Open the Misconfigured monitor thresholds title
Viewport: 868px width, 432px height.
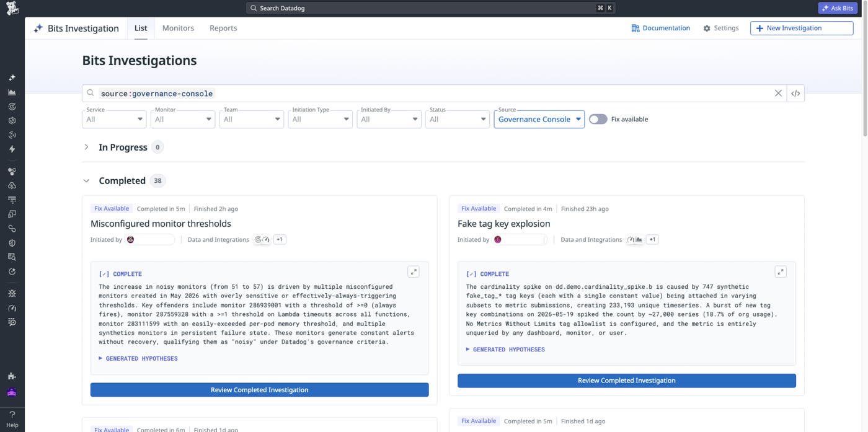point(161,224)
